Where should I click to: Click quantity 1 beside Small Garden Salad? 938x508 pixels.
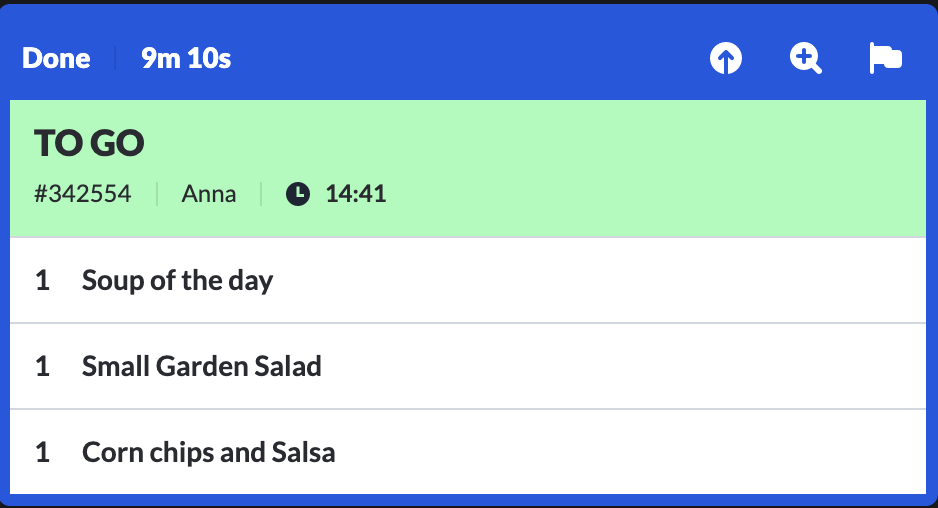pos(42,366)
